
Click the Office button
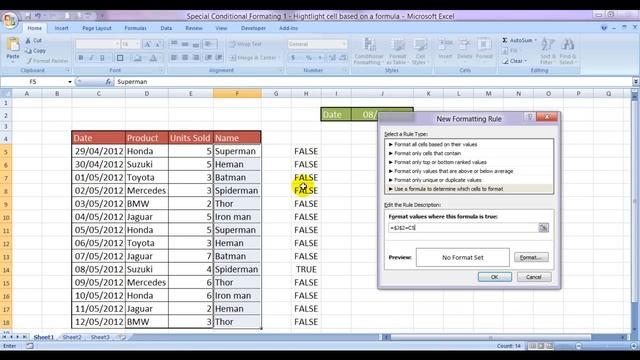[x=9, y=20]
